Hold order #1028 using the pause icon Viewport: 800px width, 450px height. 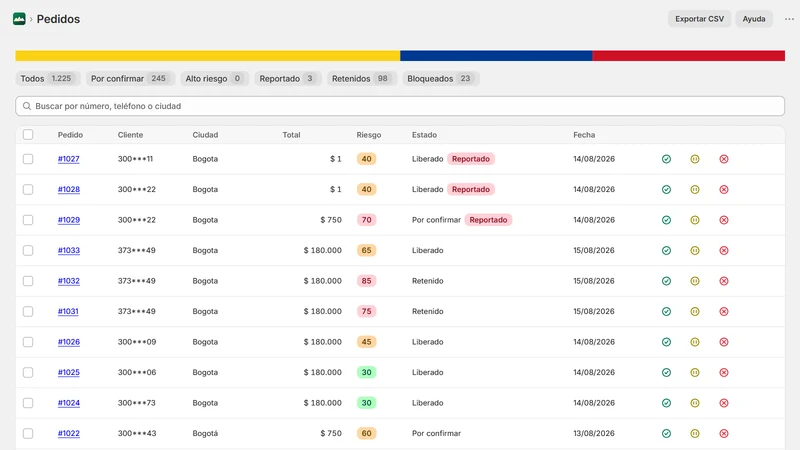(695, 189)
